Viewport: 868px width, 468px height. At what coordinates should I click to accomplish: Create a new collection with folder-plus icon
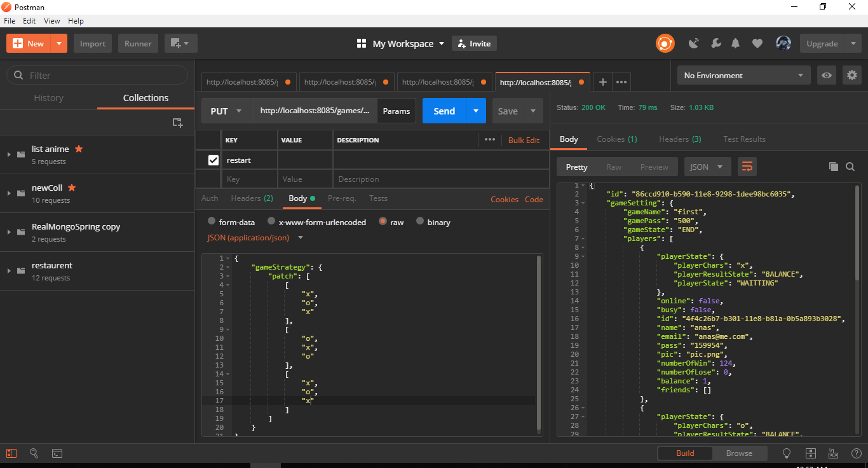point(178,123)
